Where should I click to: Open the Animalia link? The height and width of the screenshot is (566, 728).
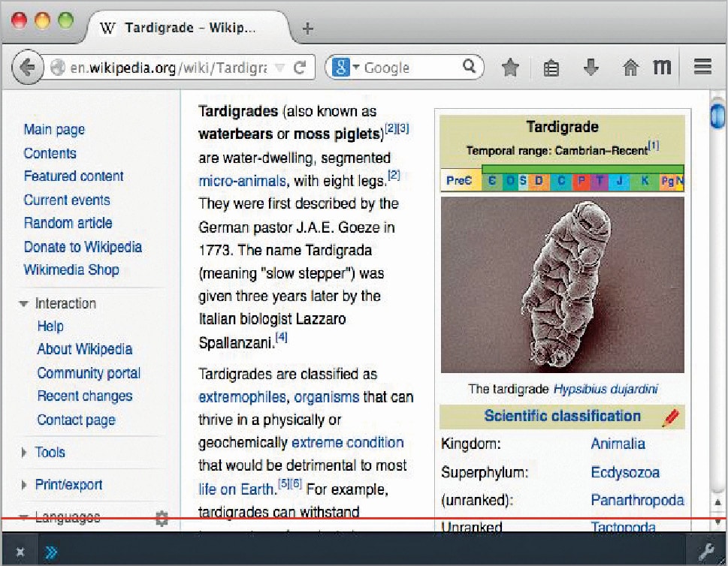[618, 444]
